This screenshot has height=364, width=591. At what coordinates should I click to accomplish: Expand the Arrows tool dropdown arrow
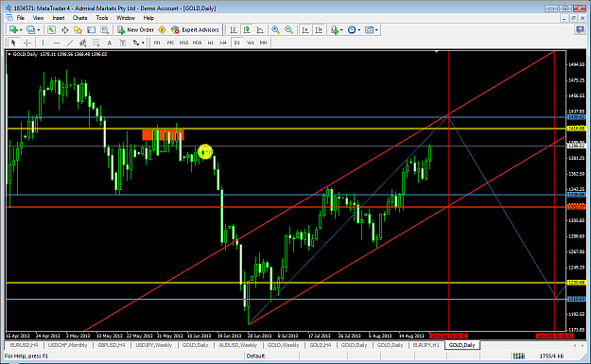(143, 43)
